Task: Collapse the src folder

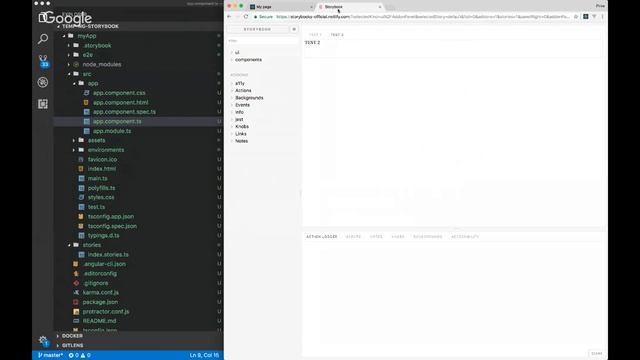Action: 69,74
